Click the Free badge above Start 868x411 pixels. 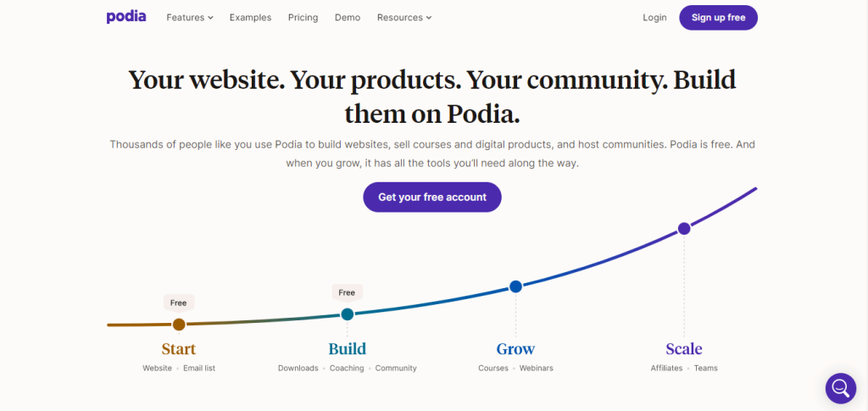click(178, 303)
